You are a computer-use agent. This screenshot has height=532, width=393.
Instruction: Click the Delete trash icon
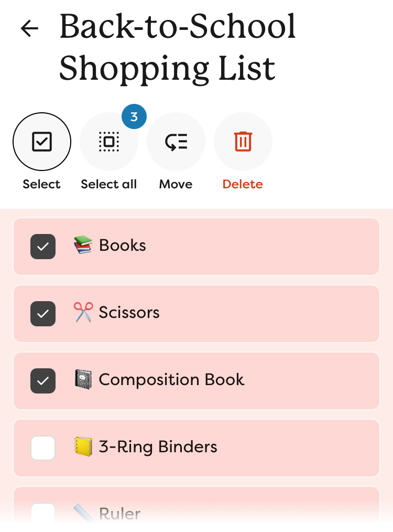tap(243, 142)
